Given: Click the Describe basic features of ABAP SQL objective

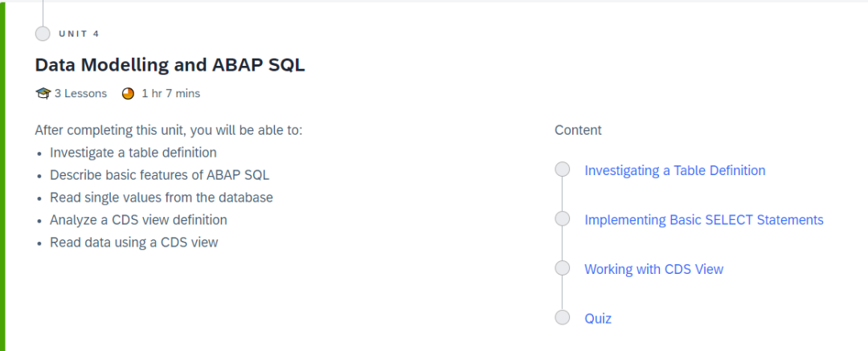Looking at the screenshot, I should click(159, 175).
